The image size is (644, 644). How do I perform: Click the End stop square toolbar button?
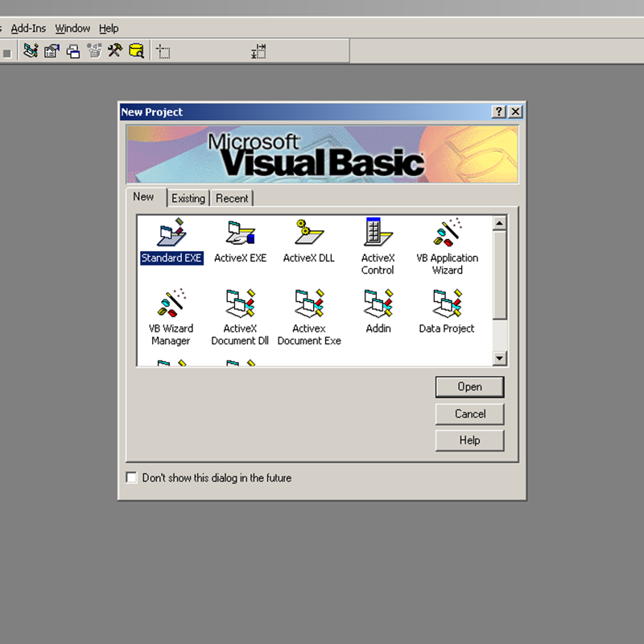(x=7, y=53)
